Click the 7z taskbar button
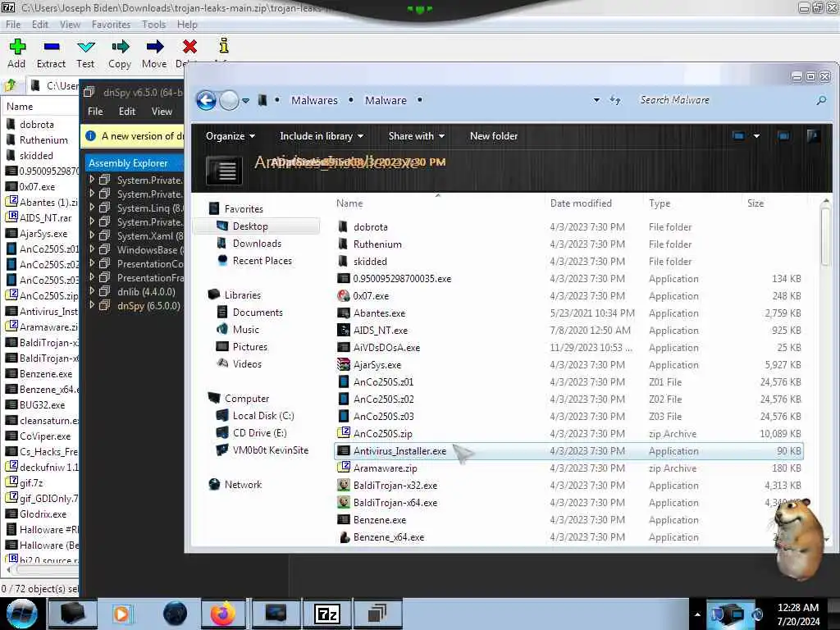The height and width of the screenshot is (630, 840). pyautogui.click(x=326, y=614)
